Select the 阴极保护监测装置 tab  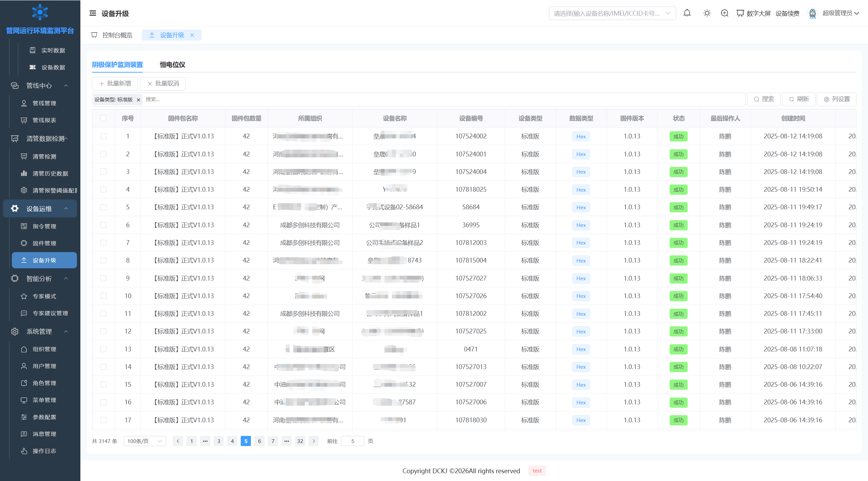coord(117,64)
